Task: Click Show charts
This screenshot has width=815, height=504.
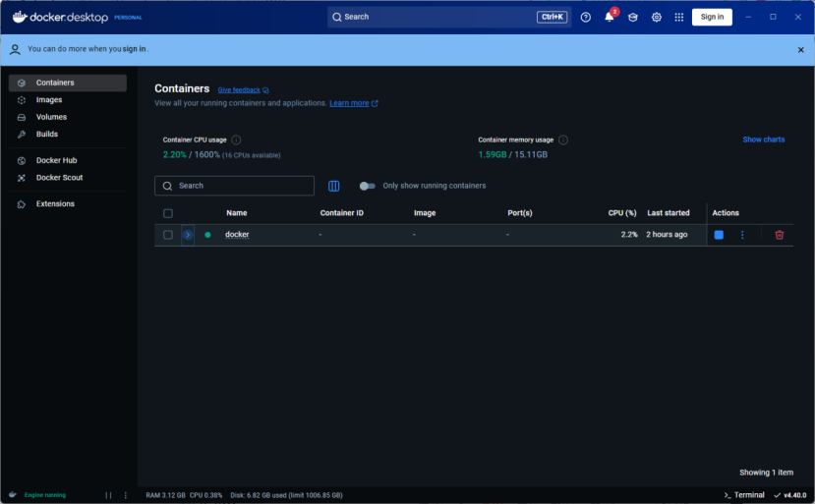Action: point(764,140)
